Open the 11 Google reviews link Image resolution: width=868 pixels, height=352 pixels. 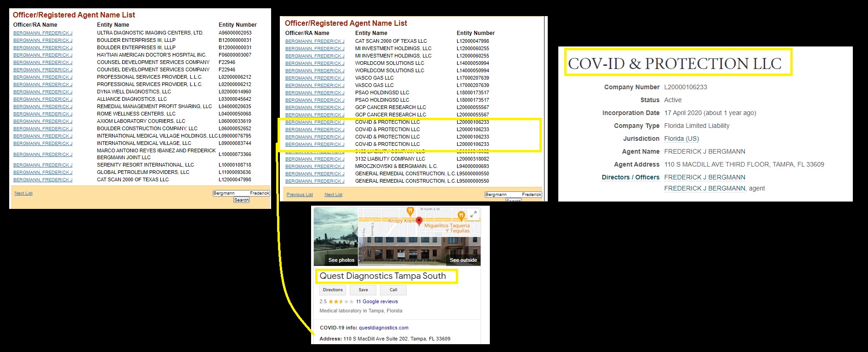(377, 302)
